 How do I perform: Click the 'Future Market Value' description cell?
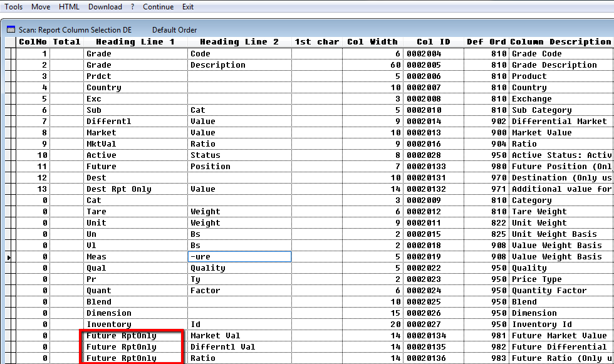[x=561, y=336]
